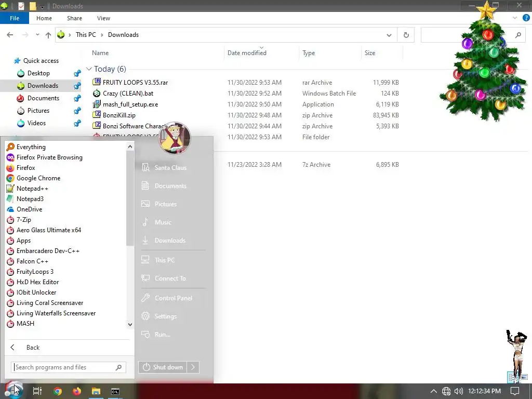The height and width of the screenshot is (399, 532).
Task: Open the File menu in Explorer
Action: tap(14, 18)
